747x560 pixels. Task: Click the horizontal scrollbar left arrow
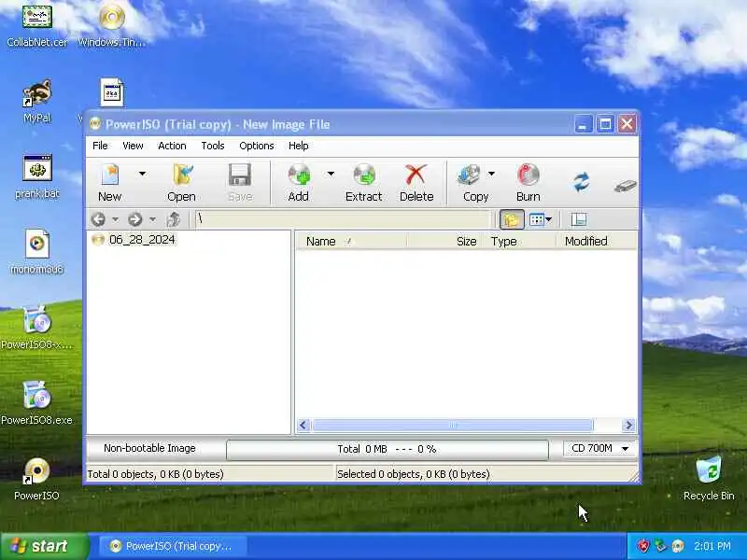point(303,425)
